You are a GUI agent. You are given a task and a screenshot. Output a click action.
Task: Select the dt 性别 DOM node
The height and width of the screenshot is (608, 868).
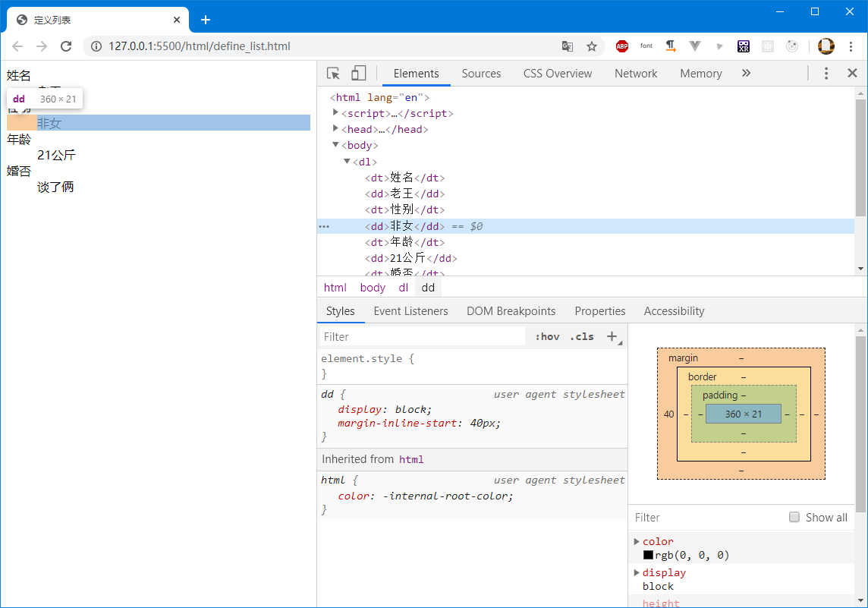click(x=404, y=209)
